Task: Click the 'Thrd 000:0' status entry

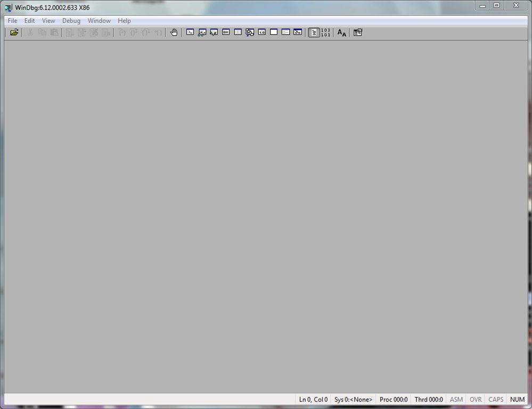Action: pyautogui.click(x=429, y=399)
